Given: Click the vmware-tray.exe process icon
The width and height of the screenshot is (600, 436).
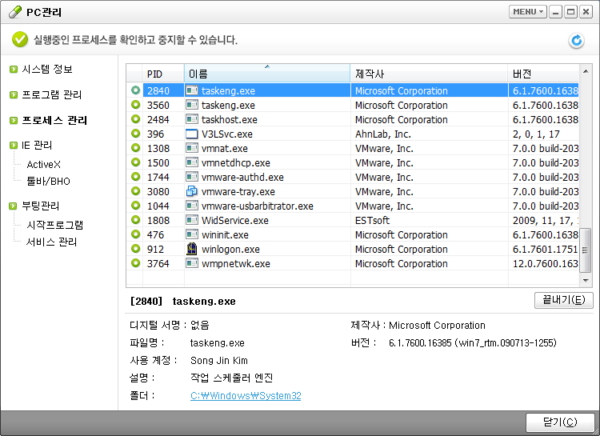Looking at the screenshot, I should point(193,191).
